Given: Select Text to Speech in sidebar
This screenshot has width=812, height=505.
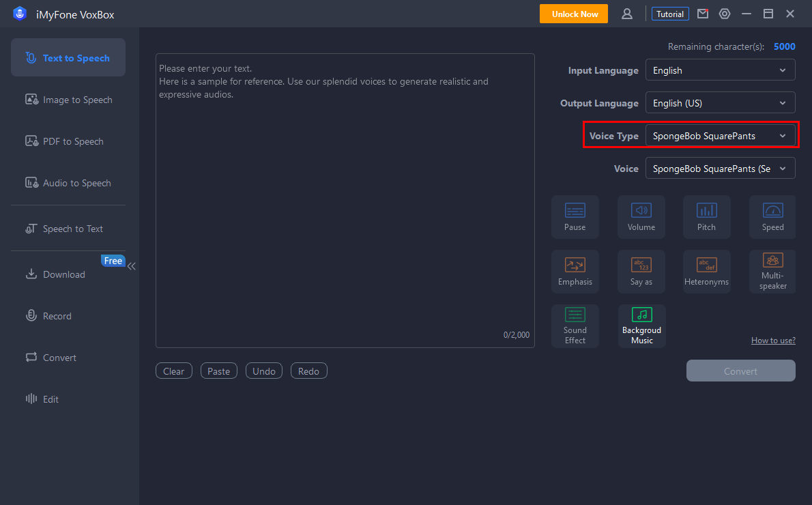Looking at the screenshot, I should [68, 57].
